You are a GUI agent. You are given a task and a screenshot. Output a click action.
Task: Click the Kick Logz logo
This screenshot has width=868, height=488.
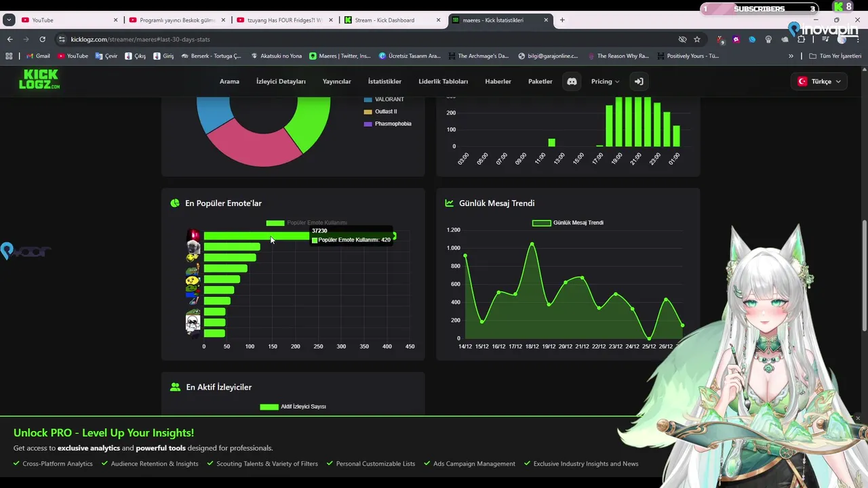point(39,80)
